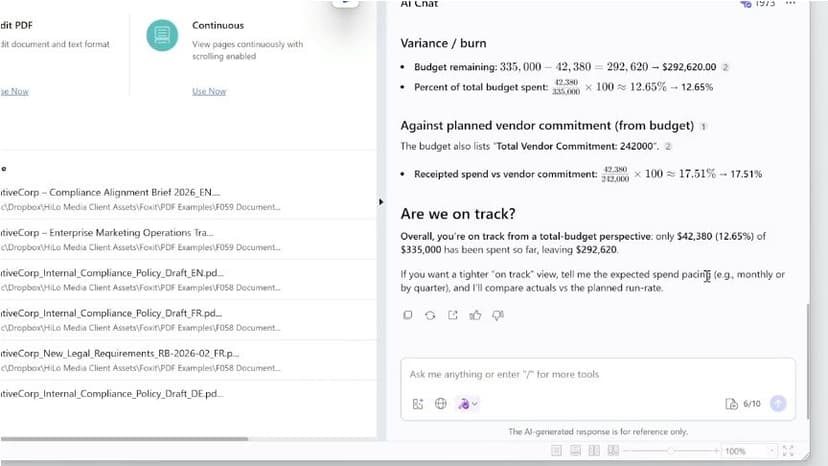Image resolution: width=828 pixels, height=466 pixels.
Task: Enter full screen mode from status bar
Action: (x=788, y=451)
